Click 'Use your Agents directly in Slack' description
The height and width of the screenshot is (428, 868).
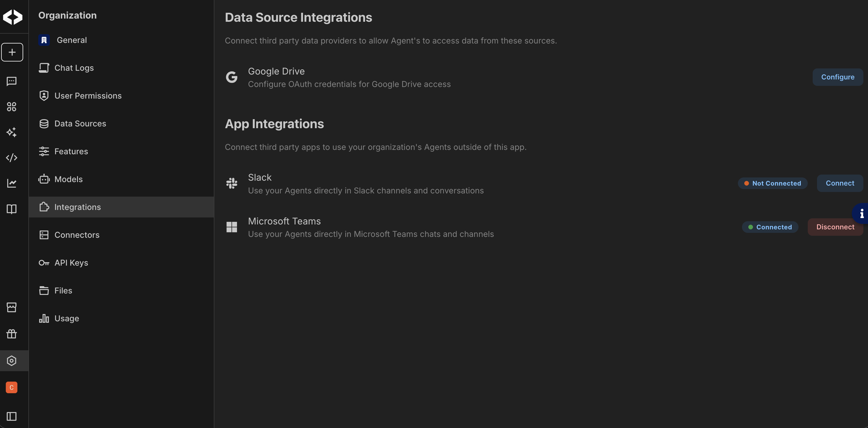[x=366, y=191]
